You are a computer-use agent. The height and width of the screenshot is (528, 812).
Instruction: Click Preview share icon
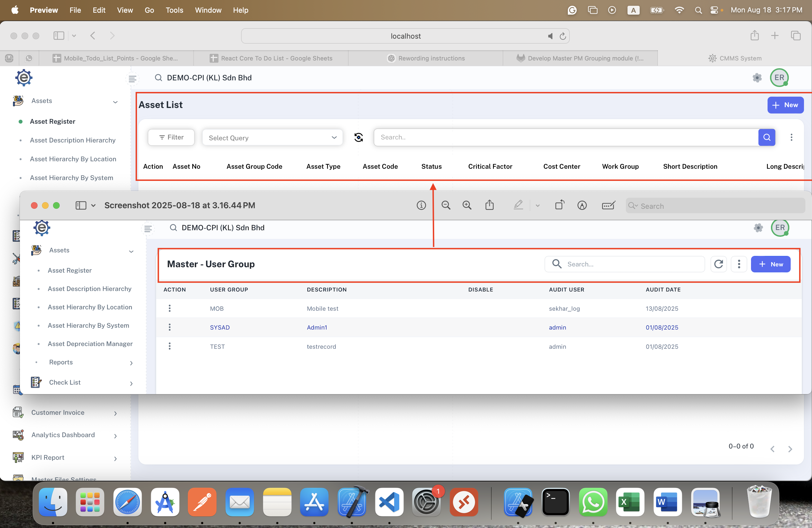coord(490,205)
